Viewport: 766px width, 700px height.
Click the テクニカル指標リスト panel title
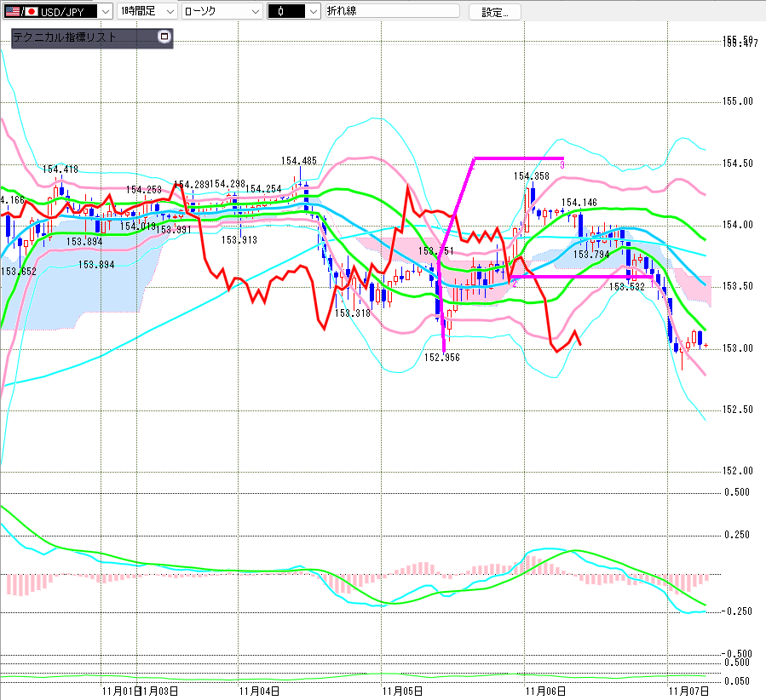pyautogui.click(x=65, y=37)
